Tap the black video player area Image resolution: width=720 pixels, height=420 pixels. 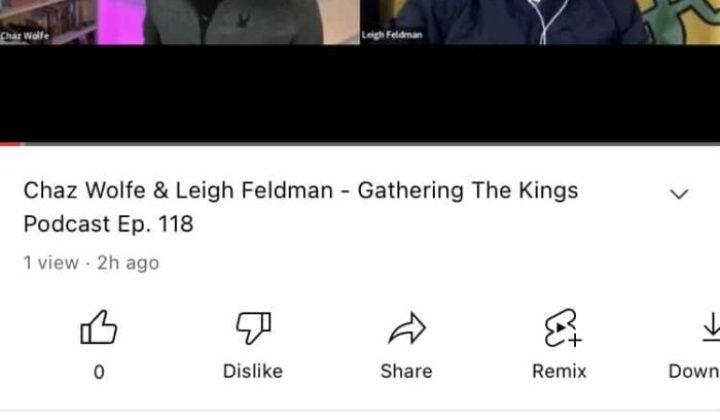point(360,93)
